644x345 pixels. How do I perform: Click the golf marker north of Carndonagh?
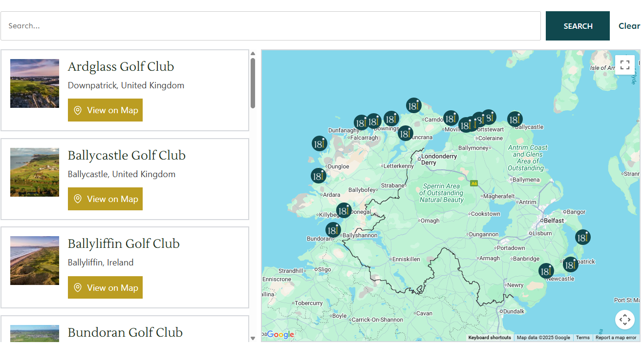(x=413, y=105)
